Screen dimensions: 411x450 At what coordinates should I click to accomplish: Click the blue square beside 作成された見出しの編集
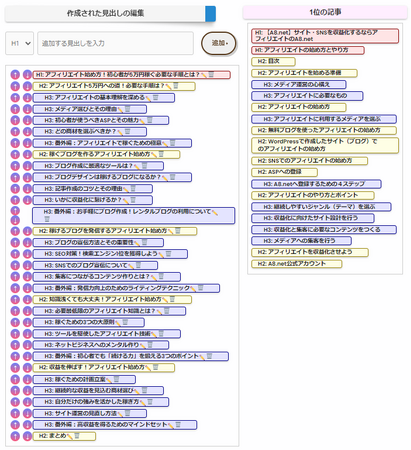coord(210,13)
